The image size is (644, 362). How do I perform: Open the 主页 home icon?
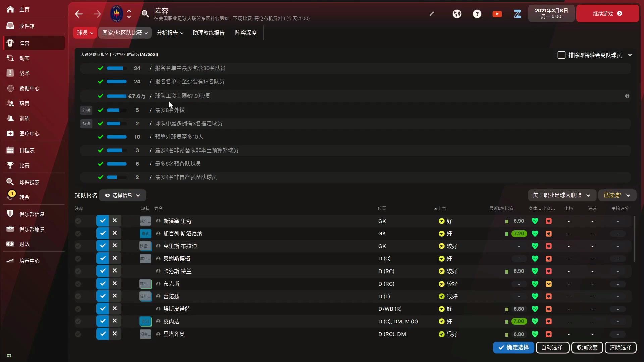[10, 9]
